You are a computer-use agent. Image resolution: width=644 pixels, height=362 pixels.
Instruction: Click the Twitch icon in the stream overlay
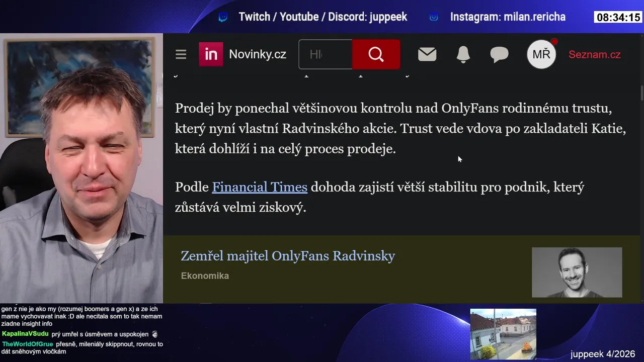click(223, 17)
